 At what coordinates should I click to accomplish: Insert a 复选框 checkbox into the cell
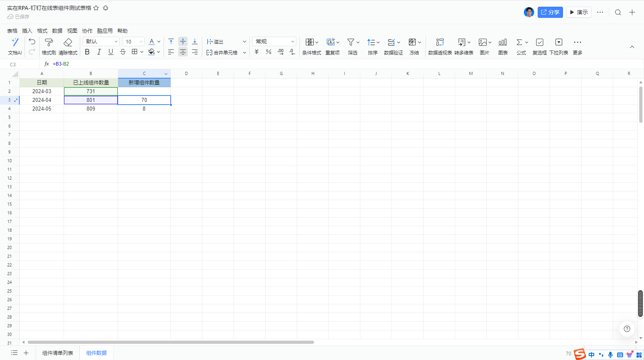[x=539, y=42]
